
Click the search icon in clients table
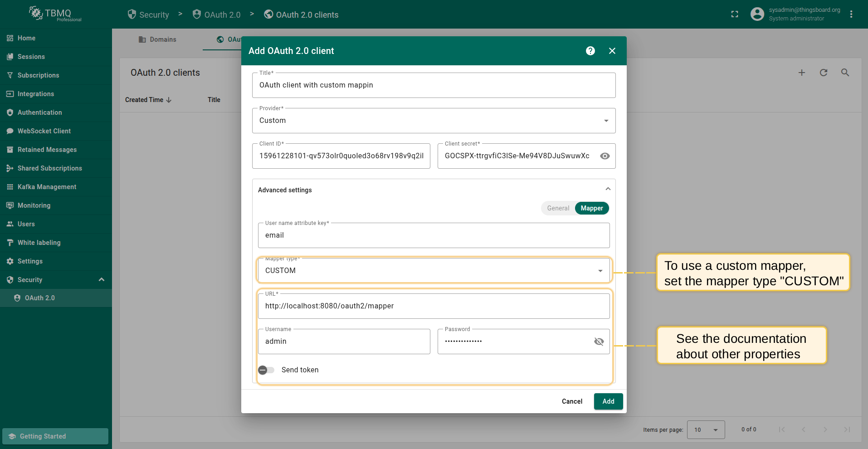coord(845,73)
